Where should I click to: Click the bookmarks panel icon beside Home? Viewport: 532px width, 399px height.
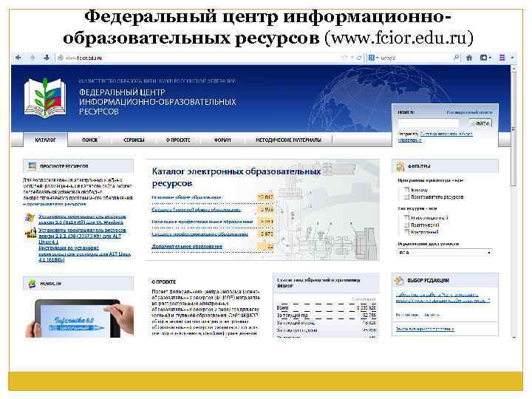tap(483, 58)
